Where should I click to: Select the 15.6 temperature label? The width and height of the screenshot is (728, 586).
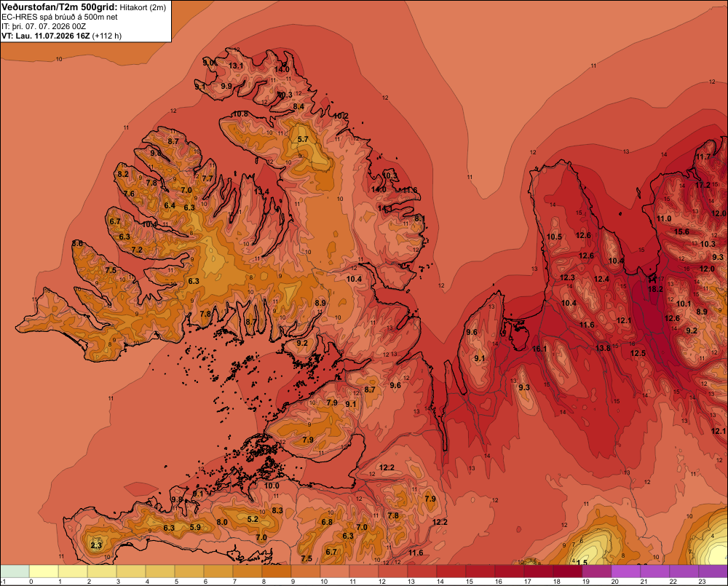681,231
